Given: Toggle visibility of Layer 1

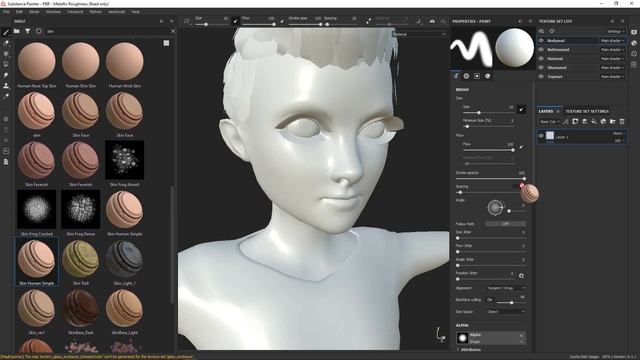Looking at the screenshot, I should coord(541,136).
